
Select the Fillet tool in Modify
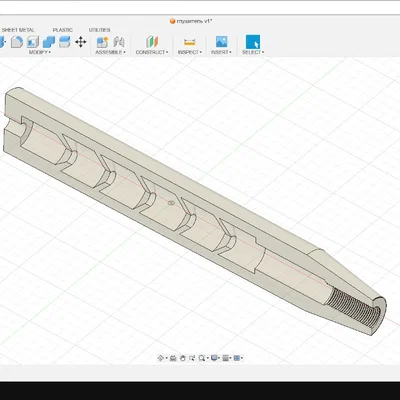click(17, 42)
